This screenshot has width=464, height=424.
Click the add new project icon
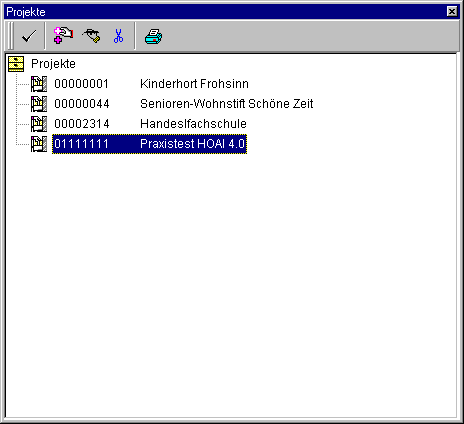(x=63, y=35)
